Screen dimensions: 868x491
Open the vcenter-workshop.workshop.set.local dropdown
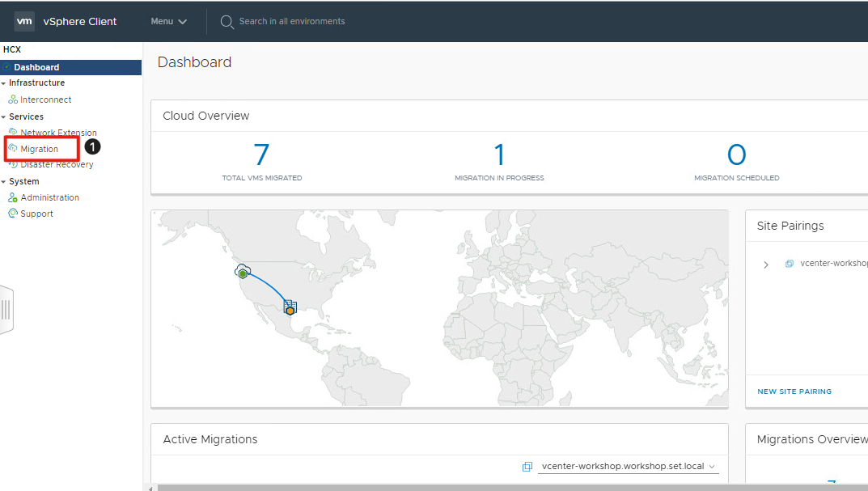pos(628,467)
